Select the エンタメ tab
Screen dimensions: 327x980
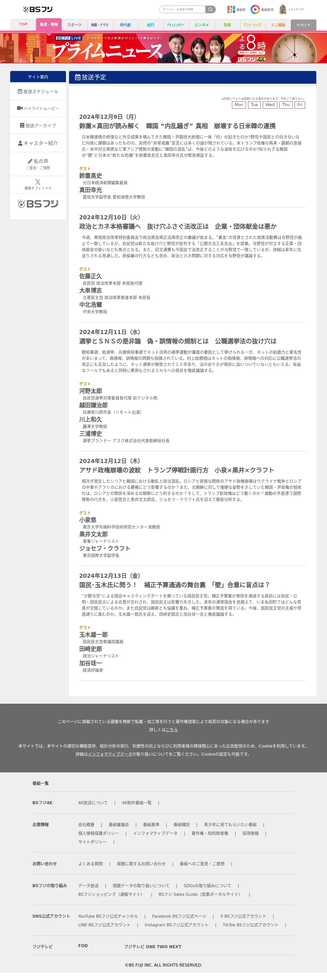coord(201,25)
